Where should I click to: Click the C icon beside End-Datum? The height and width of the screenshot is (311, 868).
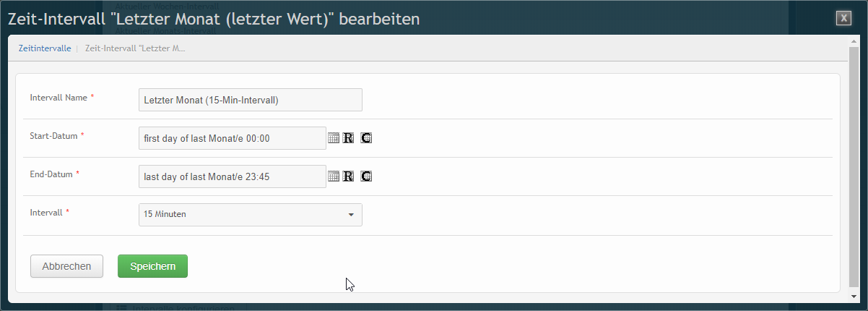[x=366, y=176]
